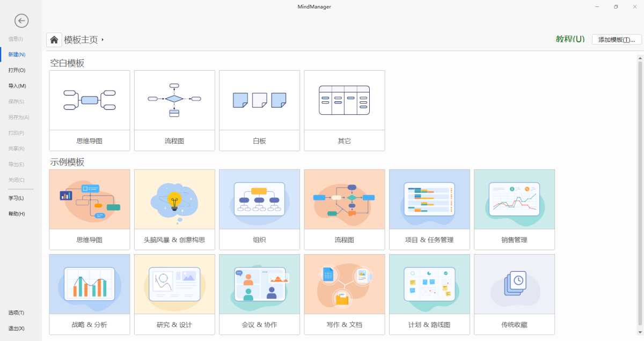Open the 传统收藏 clock stack thumbnail
This screenshot has height=341, width=644.
pyautogui.click(x=514, y=284)
